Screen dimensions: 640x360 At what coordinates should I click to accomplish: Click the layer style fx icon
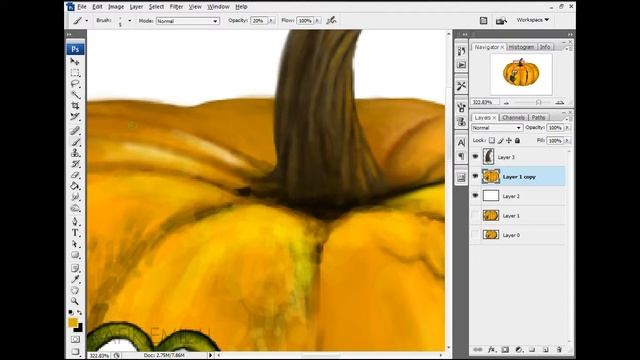pyautogui.click(x=491, y=349)
